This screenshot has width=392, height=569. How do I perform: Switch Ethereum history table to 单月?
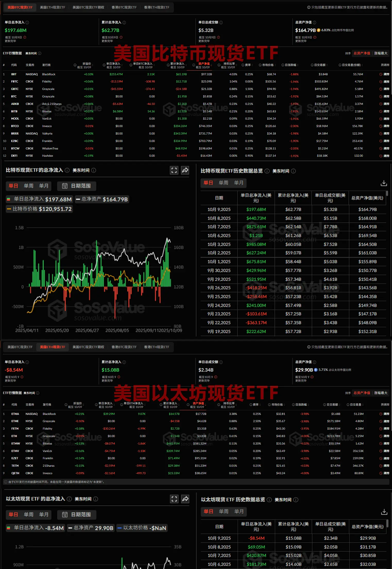click(239, 512)
